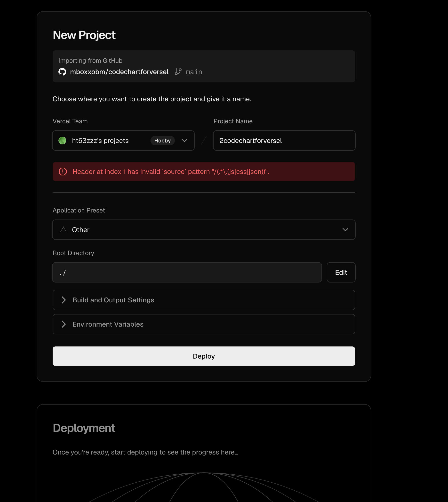Click the git branch icon beside main
Screen dimensions: 448x502
pos(178,72)
